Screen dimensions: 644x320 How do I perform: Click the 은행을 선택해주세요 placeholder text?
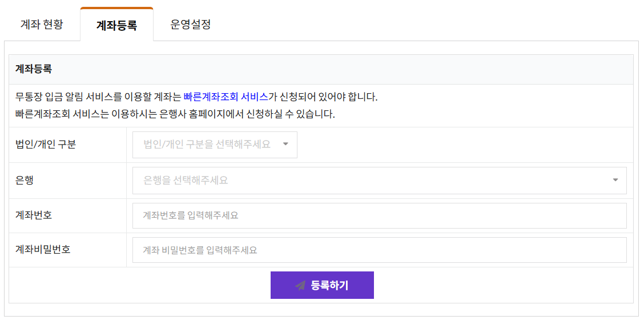186,180
